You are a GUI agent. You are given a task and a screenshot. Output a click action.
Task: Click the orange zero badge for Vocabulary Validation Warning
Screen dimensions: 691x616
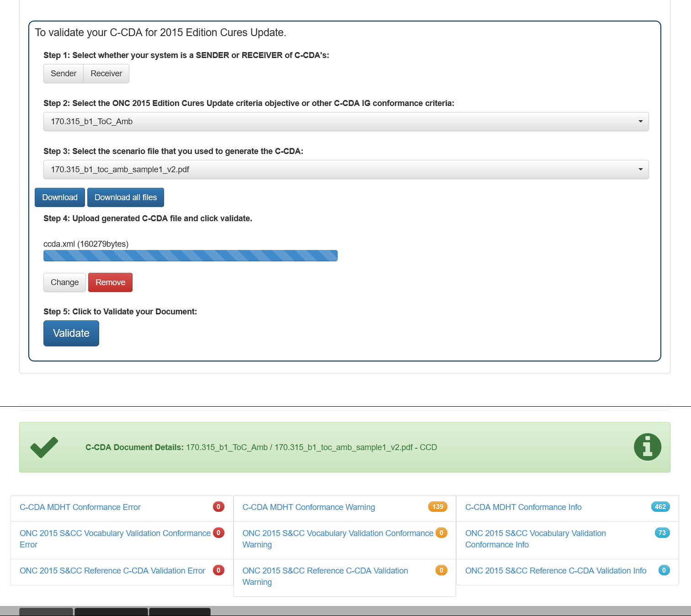[441, 533]
